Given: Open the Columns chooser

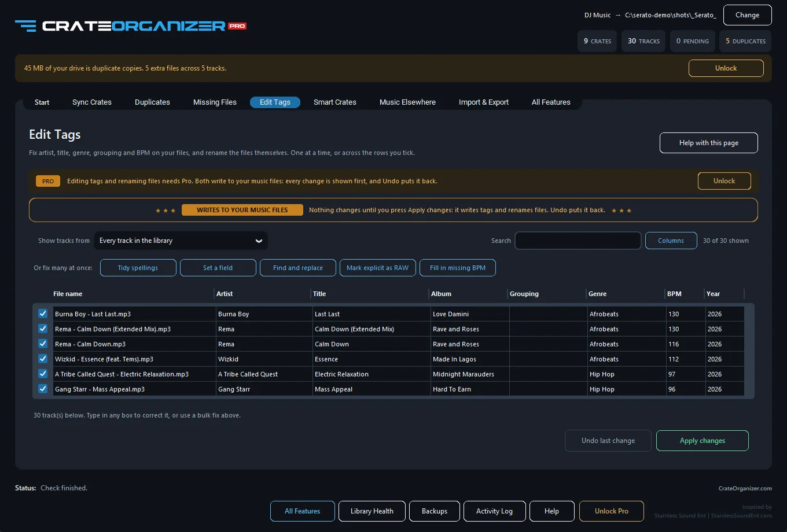Looking at the screenshot, I should coord(671,241).
